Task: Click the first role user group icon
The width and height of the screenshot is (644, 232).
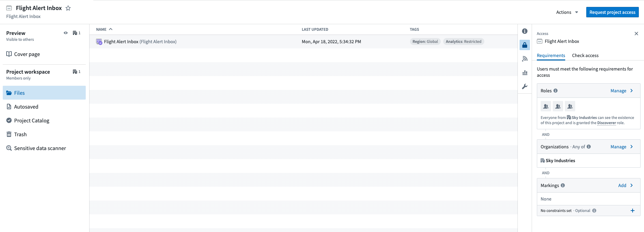Action: (546, 106)
